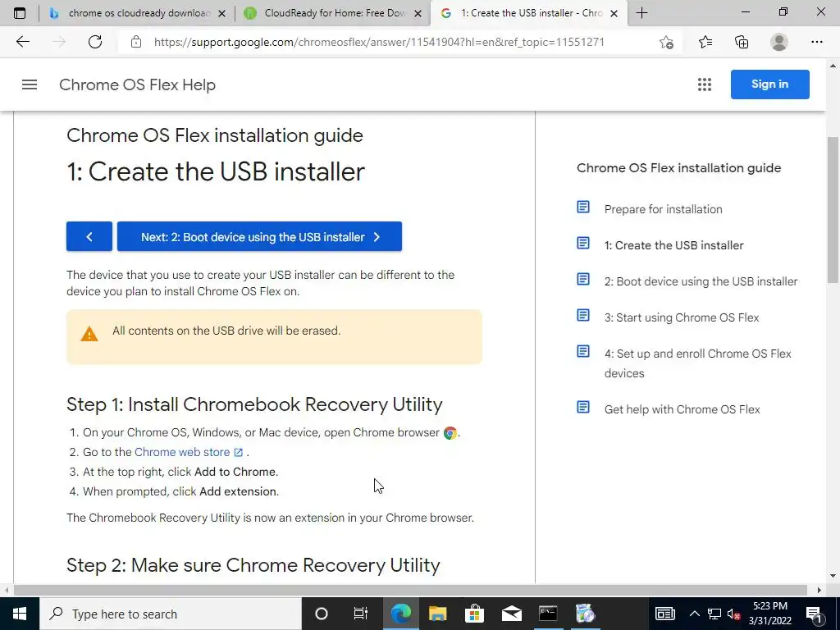The height and width of the screenshot is (630, 840).
Task: Go to previous guide page arrow
Action: click(x=89, y=236)
